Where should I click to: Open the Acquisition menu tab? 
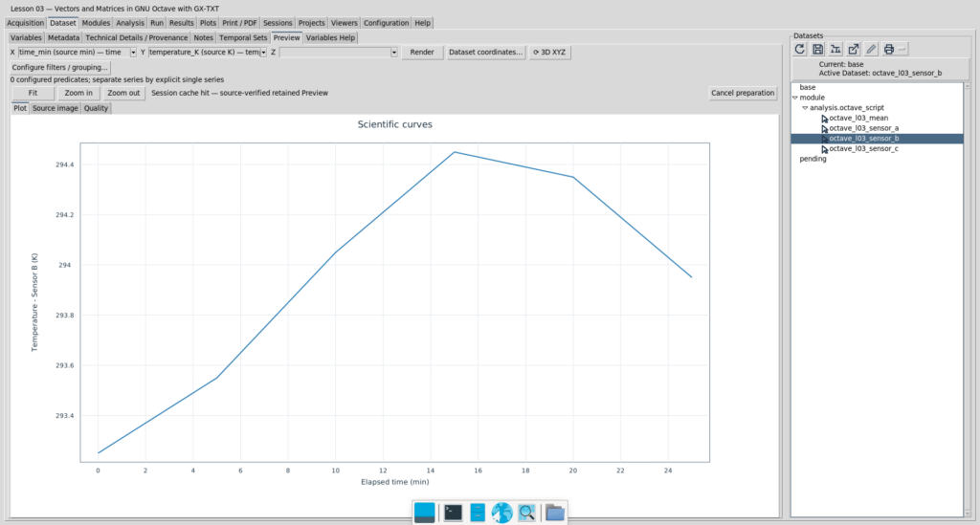(x=25, y=23)
